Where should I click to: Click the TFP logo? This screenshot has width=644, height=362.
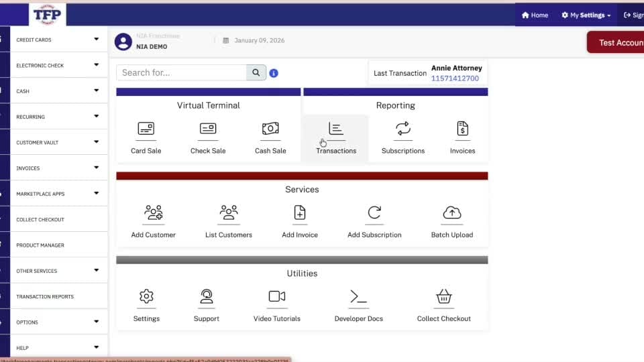[47, 15]
